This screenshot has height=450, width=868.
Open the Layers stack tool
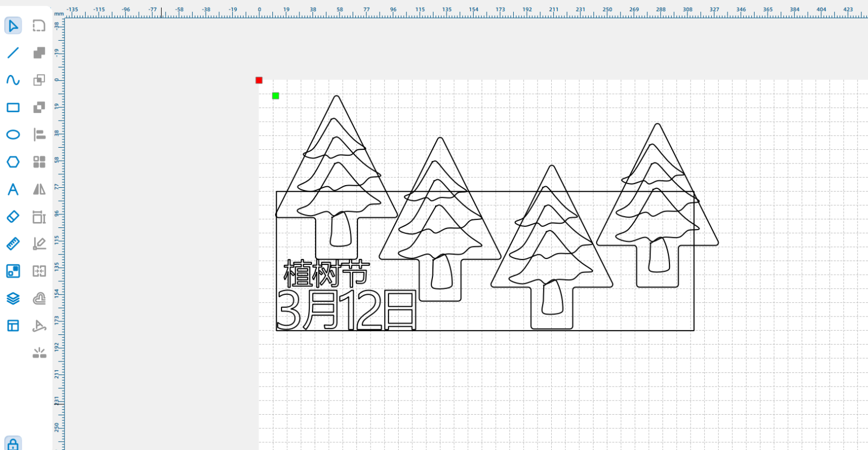coord(13,299)
